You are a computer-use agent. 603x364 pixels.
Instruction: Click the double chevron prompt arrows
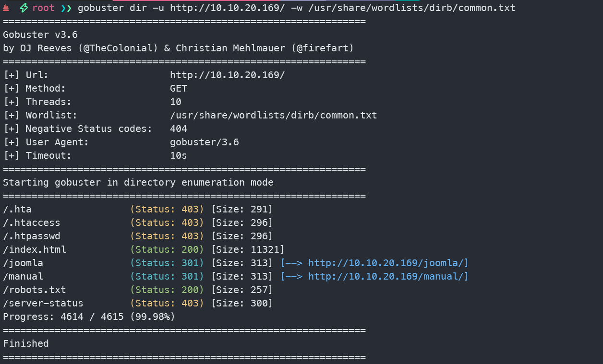65,8
